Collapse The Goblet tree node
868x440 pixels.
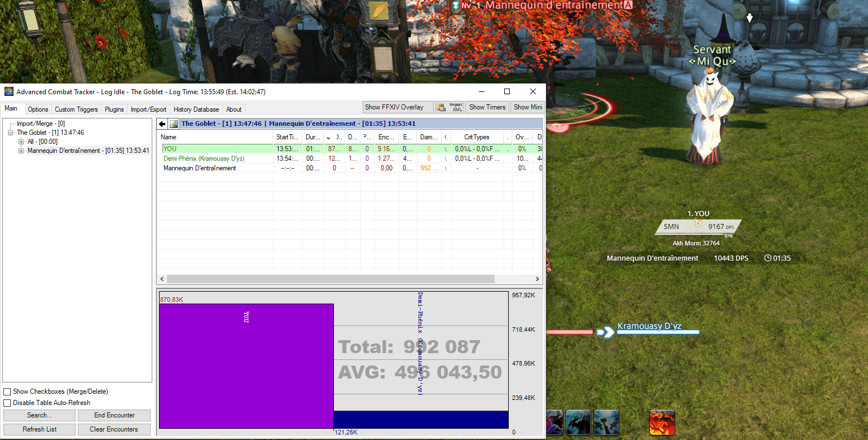click(x=10, y=133)
